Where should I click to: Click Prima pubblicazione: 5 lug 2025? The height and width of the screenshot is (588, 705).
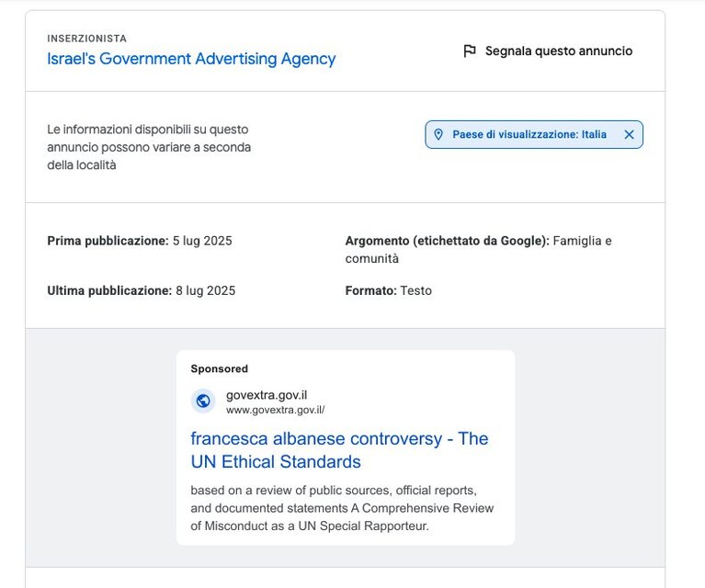coord(140,241)
